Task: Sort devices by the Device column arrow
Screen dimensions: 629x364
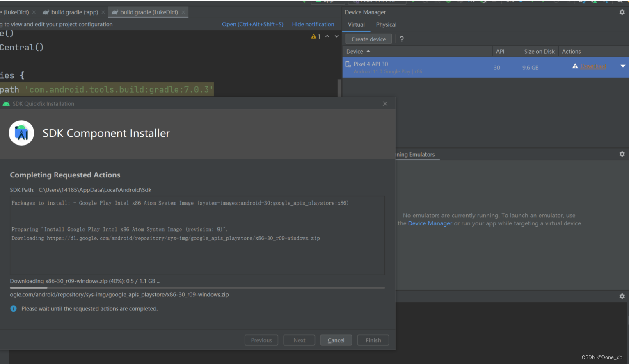Action: coord(368,51)
